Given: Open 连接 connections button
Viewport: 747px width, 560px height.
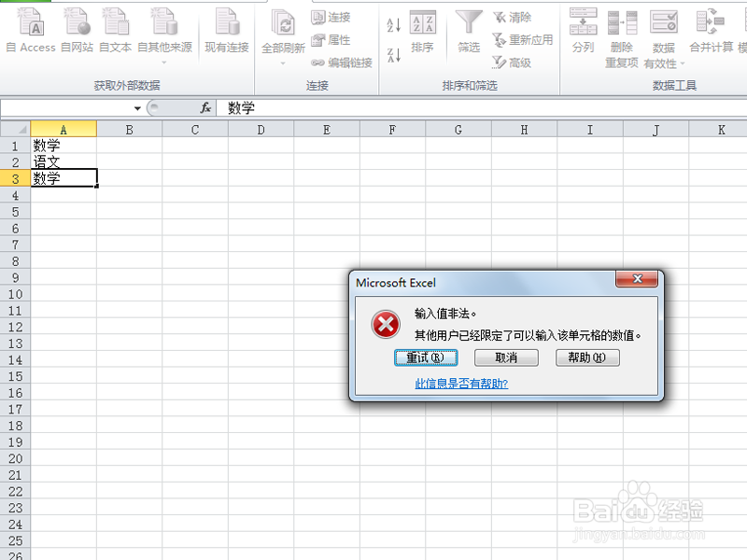Looking at the screenshot, I should (331, 17).
